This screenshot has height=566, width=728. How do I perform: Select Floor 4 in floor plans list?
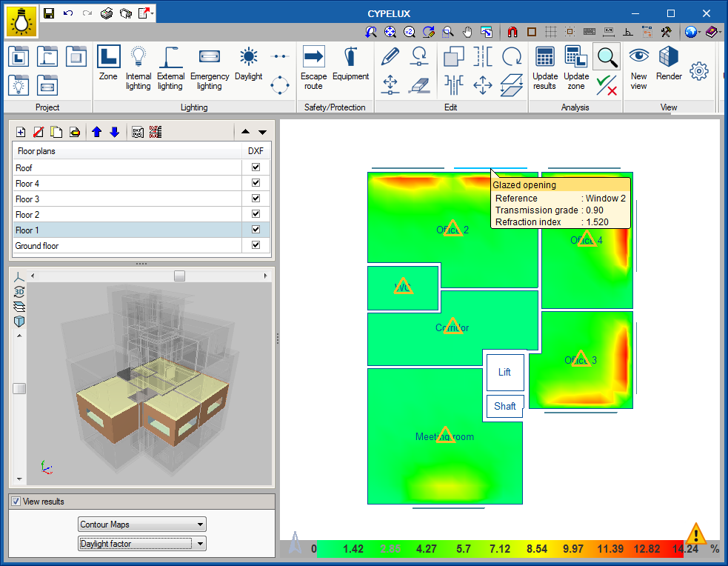126,183
